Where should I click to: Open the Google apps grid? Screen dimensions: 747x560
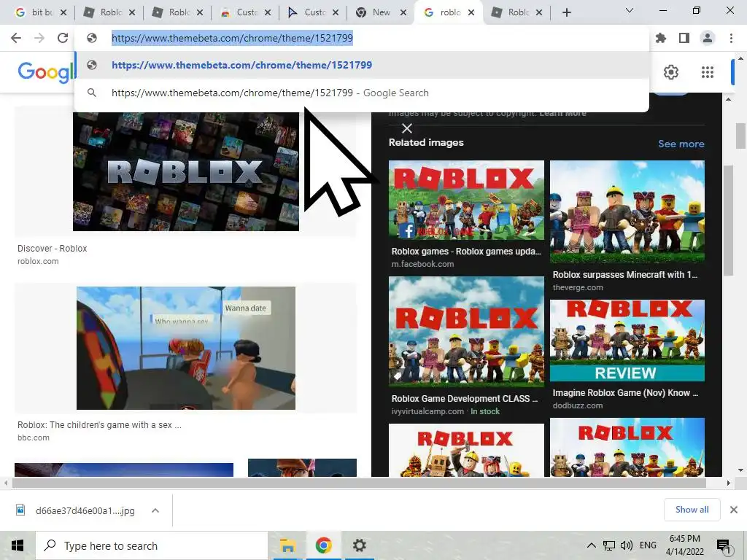708,72
